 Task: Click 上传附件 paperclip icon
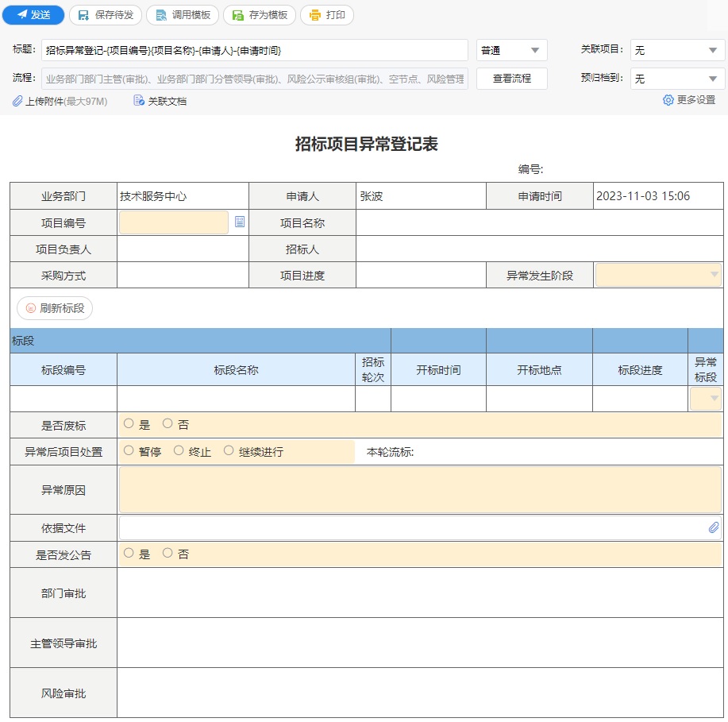[x=17, y=101]
